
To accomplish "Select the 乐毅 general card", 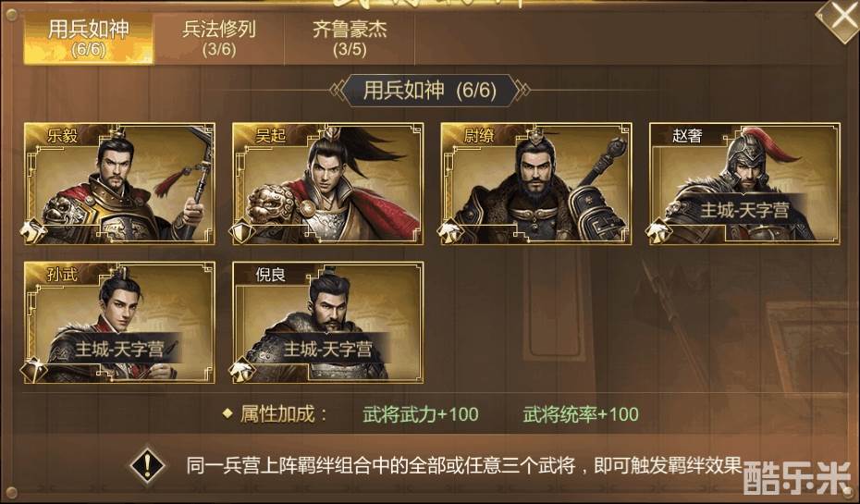I will pos(119,183).
